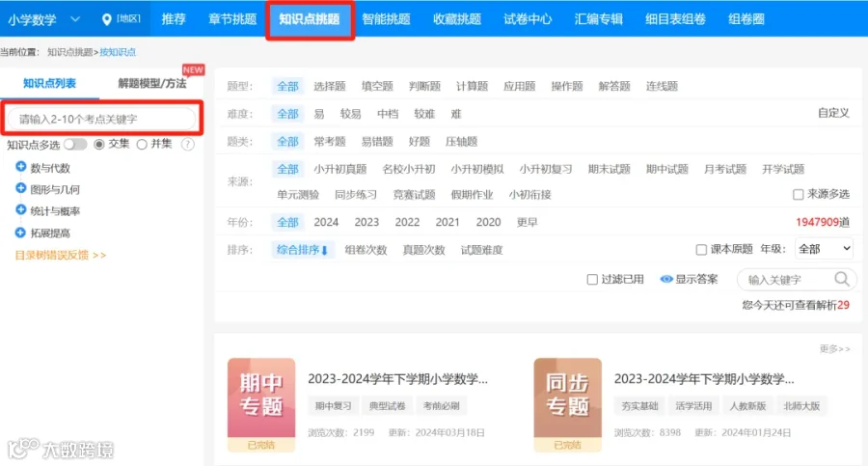
Task: Open the 小学数学 subject dropdown
Action: point(43,19)
